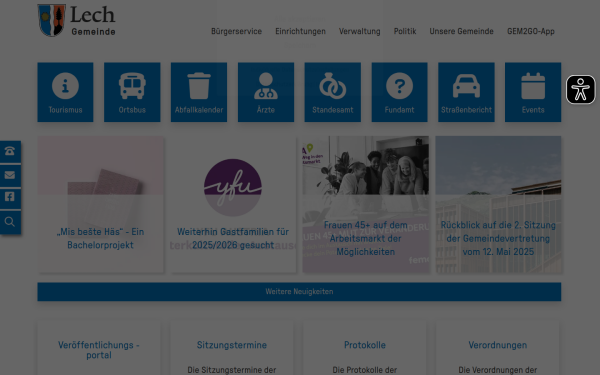The image size is (600, 375).
Task: Open the search magnifier sidebar icon
Action: [x=10, y=222]
